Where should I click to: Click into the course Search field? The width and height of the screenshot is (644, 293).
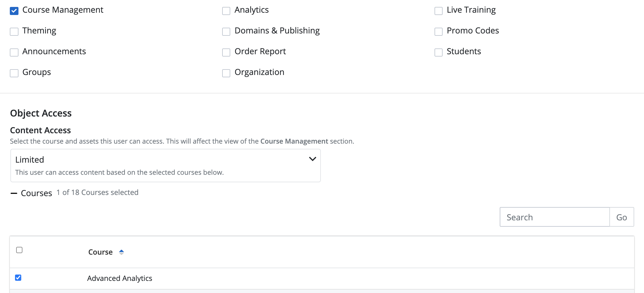pyautogui.click(x=554, y=217)
